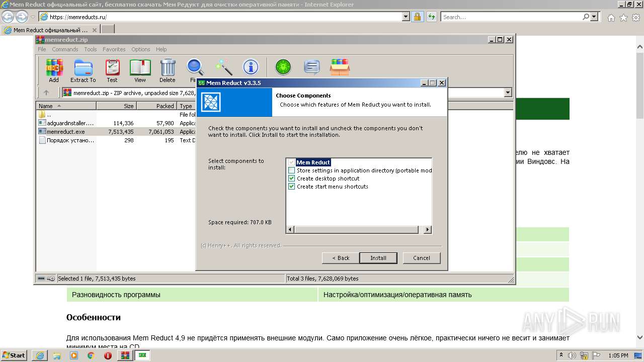Image resolution: width=644 pixels, height=362 pixels.
Task: Click the Delete trash bin icon
Action: (168, 70)
